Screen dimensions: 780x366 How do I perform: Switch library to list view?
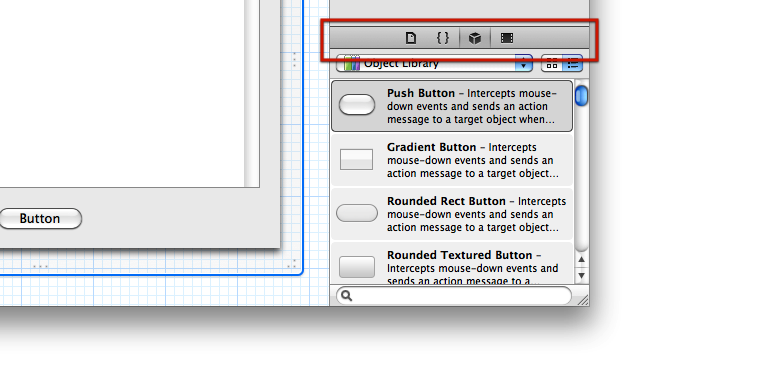tap(573, 64)
